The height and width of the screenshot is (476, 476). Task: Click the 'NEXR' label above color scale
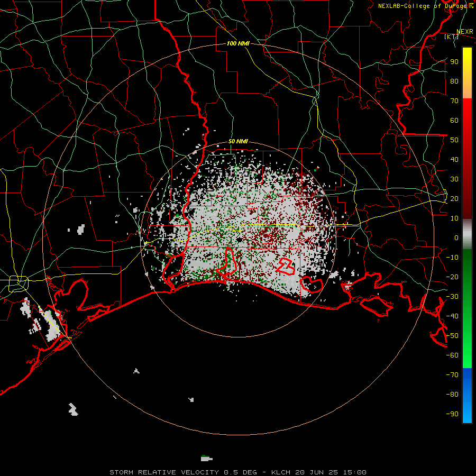click(465, 32)
